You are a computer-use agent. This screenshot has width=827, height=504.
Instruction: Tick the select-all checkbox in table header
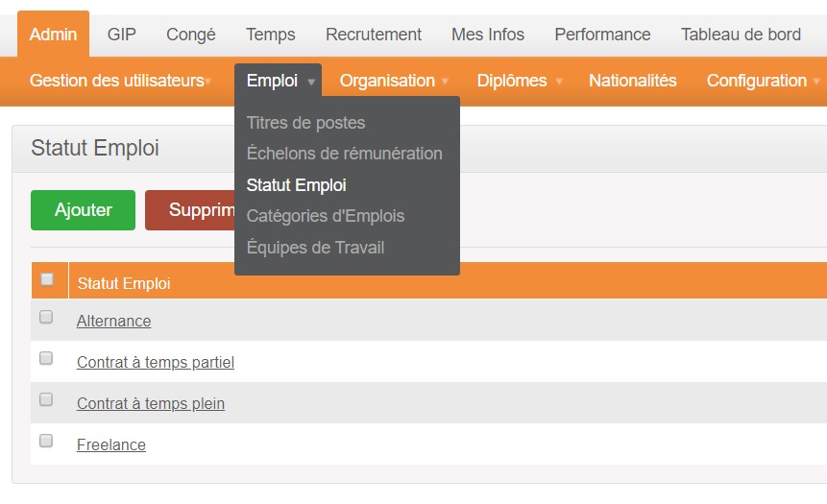pos(47,279)
